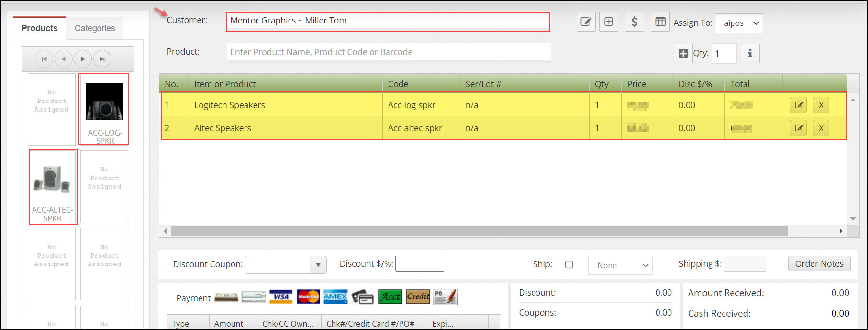The image size is (868, 330).
Task: Go to next page of products
Action: click(83, 59)
